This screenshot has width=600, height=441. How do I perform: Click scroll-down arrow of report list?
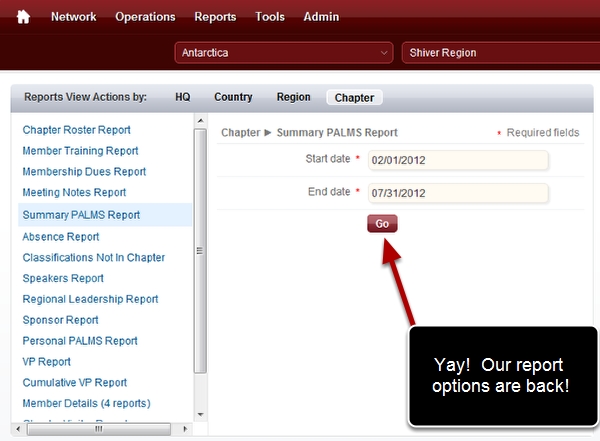tap(200, 414)
